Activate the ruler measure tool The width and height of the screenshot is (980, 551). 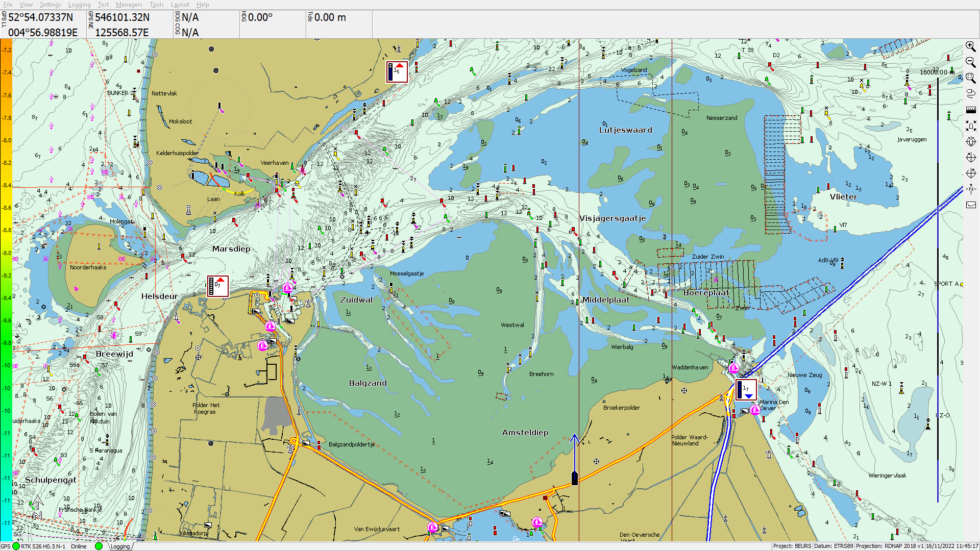pos(970,110)
